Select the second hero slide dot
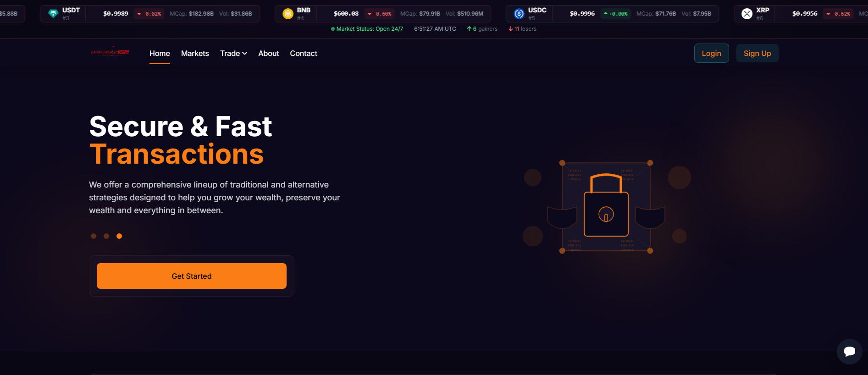Viewport: 868px width, 375px height. point(106,236)
